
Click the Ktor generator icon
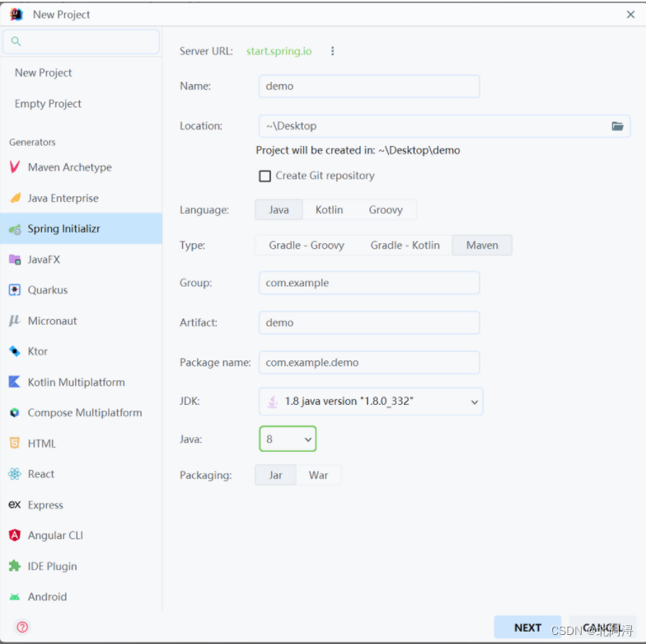click(x=15, y=351)
